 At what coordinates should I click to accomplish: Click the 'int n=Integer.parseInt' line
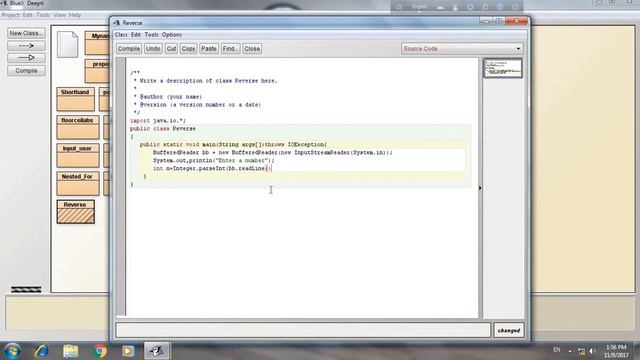coord(211,169)
